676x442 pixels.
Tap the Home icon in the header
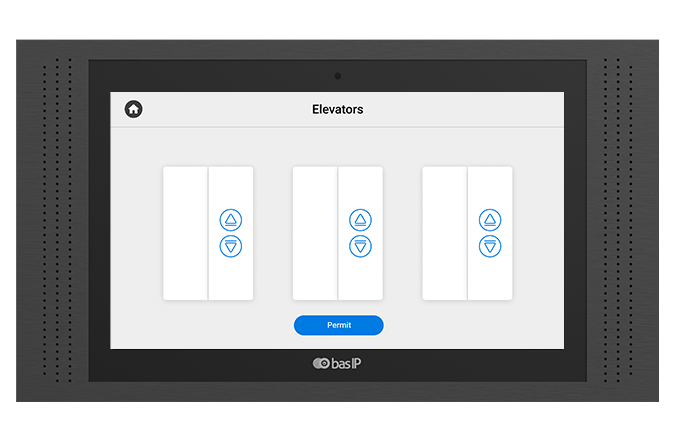(x=133, y=109)
